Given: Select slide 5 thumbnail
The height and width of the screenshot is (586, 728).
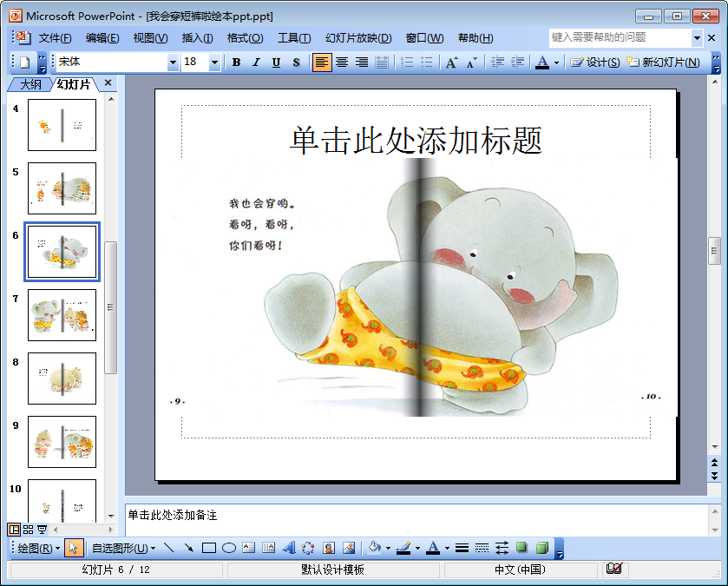Looking at the screenshot, I should coord(62,188).
